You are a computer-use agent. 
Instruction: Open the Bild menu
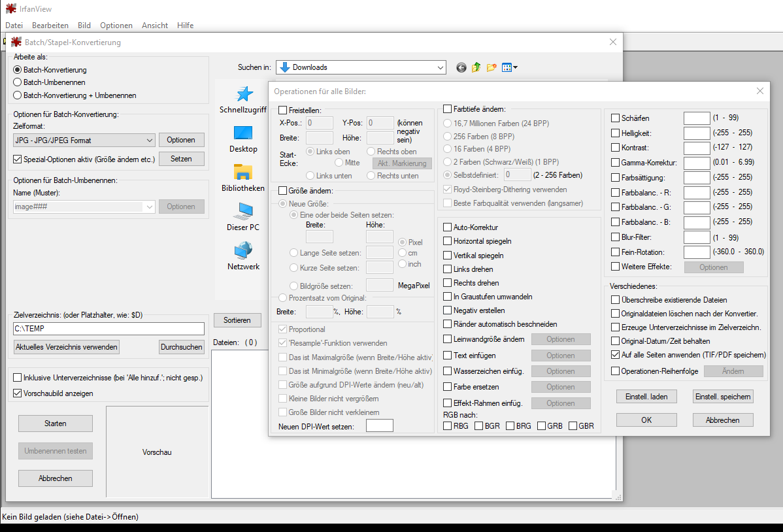coord(84,25)
